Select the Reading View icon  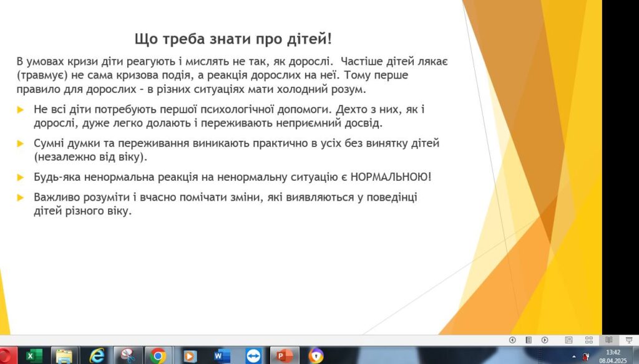(x=609, y=340)
